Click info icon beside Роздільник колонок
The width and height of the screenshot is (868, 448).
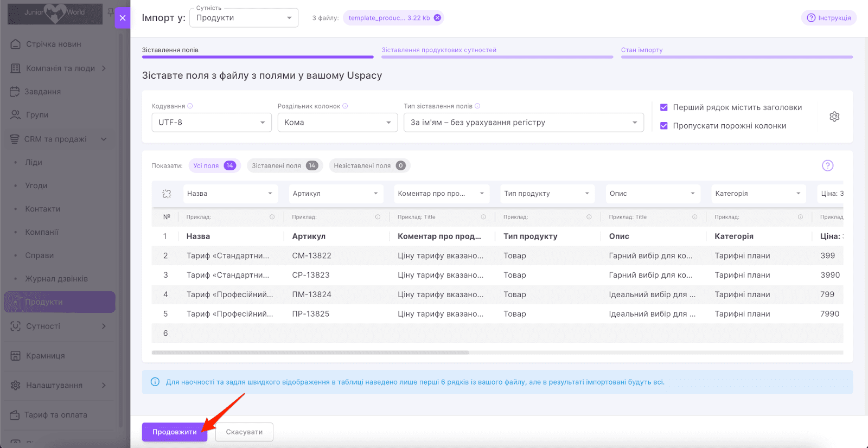pyautogui.click(x=345, y=106)
